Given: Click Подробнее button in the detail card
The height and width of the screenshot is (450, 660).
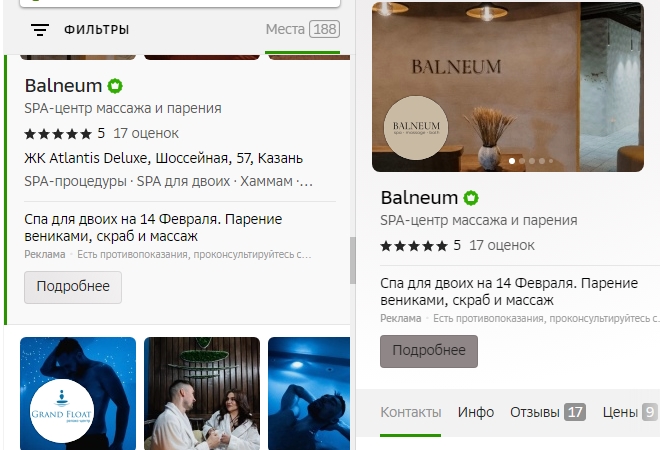Looking at the screenshot, I should point(429,351).
